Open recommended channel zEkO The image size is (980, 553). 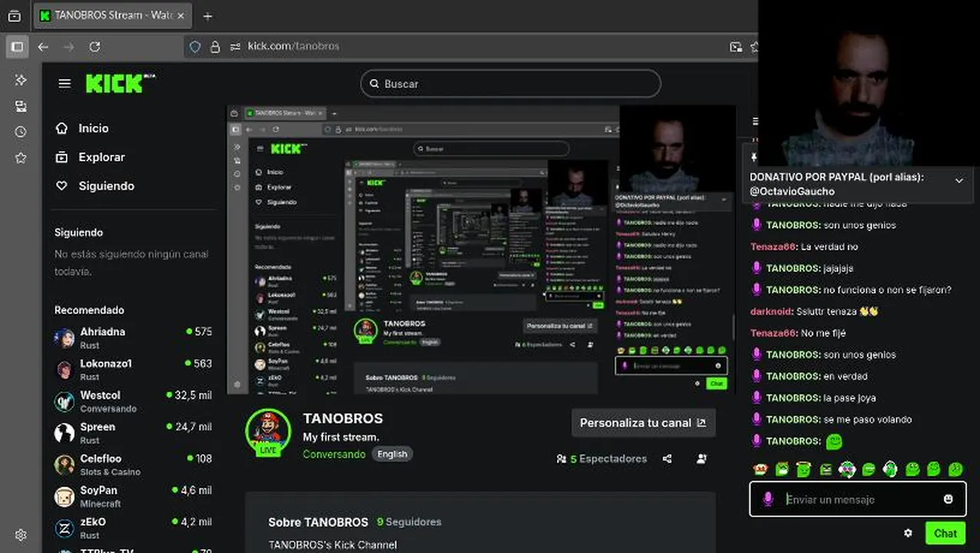[133, 528]
